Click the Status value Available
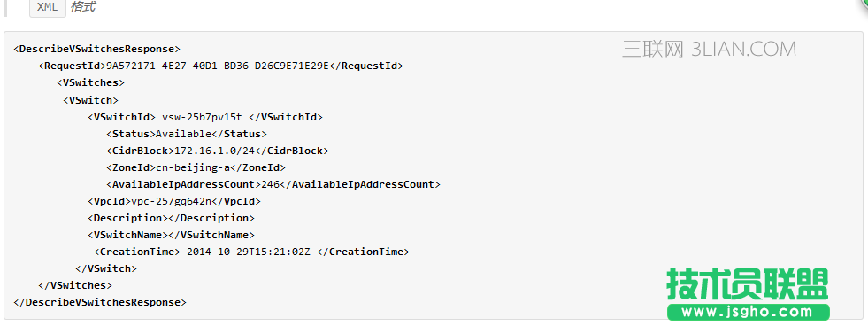 (x=184, y=134)
